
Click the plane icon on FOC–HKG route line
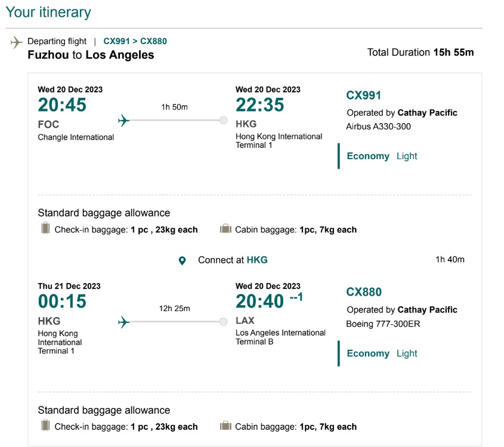coord(123,121)
